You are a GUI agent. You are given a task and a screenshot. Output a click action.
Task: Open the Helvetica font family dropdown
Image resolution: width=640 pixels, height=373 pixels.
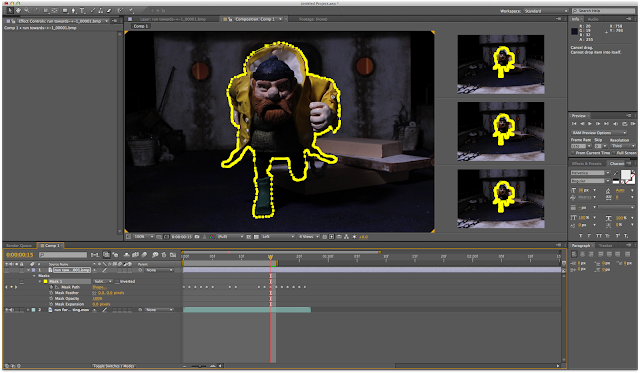tap(590, 173)
